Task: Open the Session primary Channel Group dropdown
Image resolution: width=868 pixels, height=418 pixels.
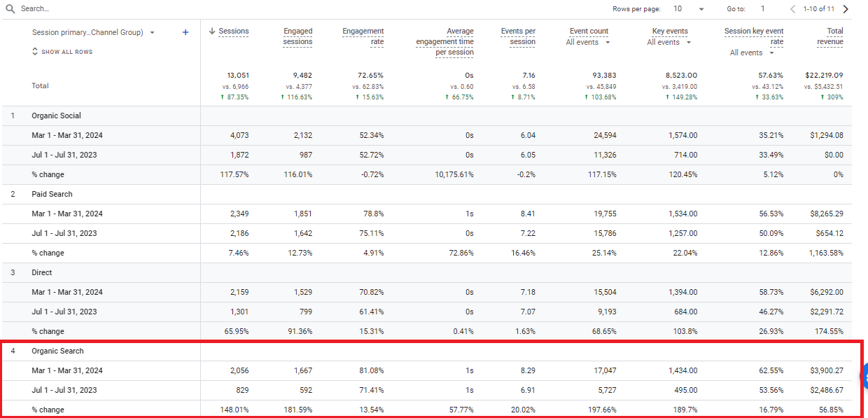Action: 94,32
